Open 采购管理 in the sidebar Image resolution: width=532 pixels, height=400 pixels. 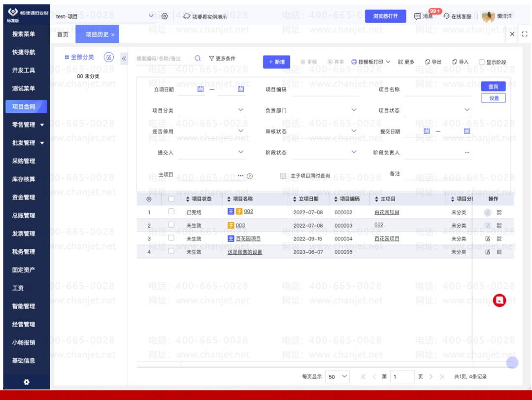[24, 161]
